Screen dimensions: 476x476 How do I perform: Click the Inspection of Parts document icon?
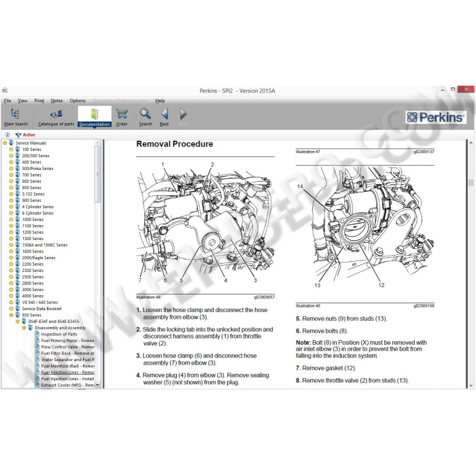click(x=37, y=334)
